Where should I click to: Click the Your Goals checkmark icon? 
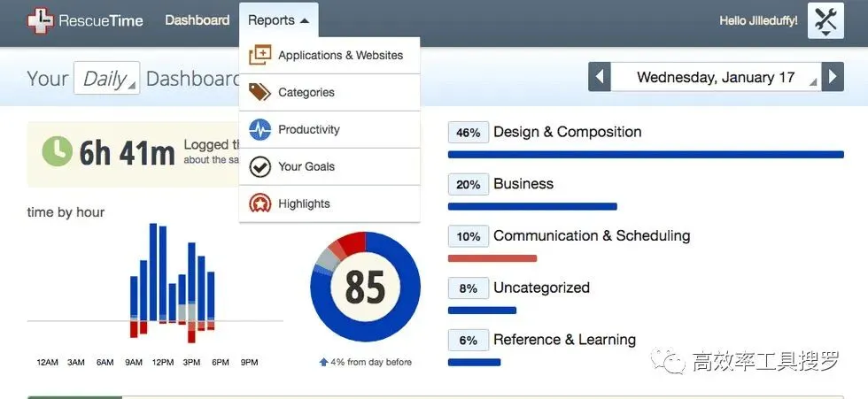coord(260,166)
